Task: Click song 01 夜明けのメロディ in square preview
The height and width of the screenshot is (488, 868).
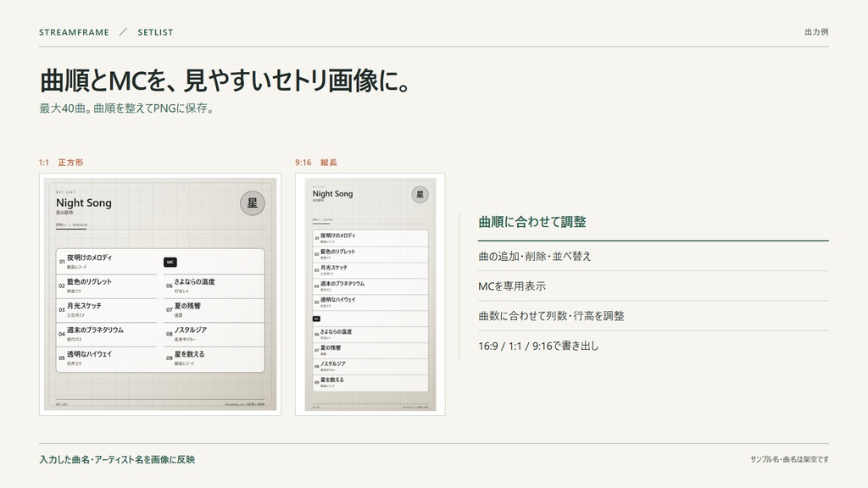Action: coord(107,261)
